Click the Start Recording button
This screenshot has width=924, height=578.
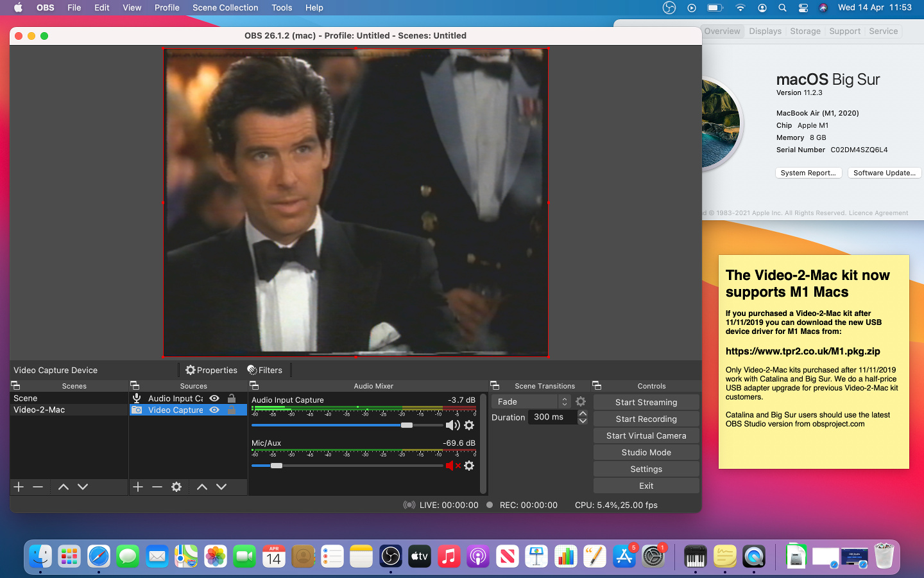click(x=646, y=419)
